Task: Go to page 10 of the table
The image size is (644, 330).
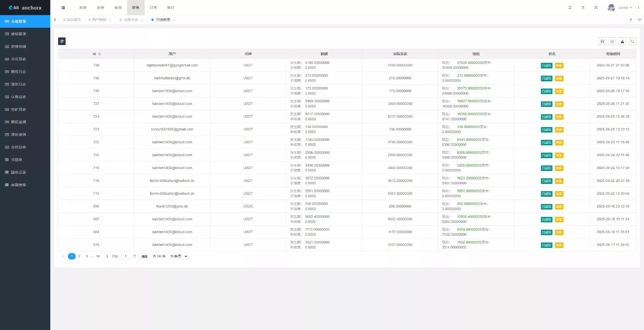Action: pos(98,256)
